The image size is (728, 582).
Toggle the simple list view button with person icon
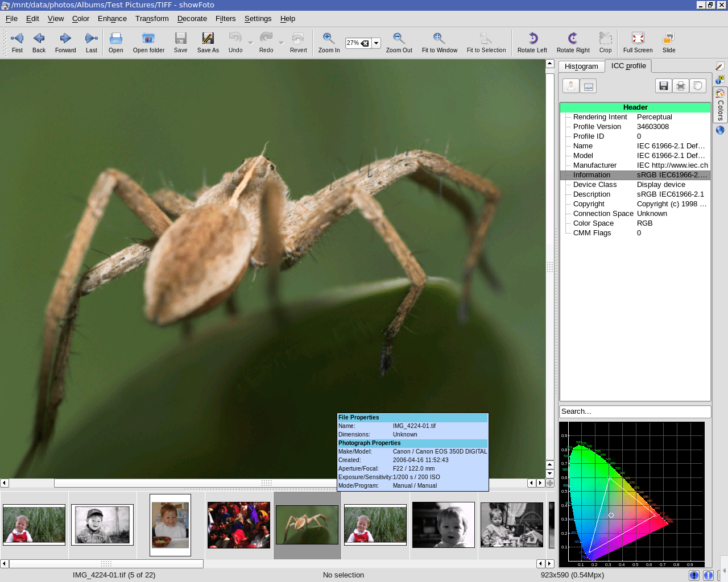tap(571, 86)
